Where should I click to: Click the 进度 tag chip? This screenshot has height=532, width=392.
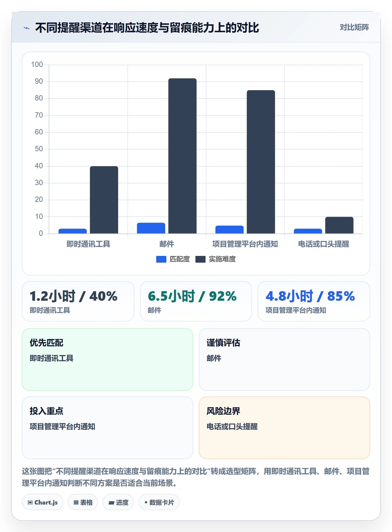[118, 502]
